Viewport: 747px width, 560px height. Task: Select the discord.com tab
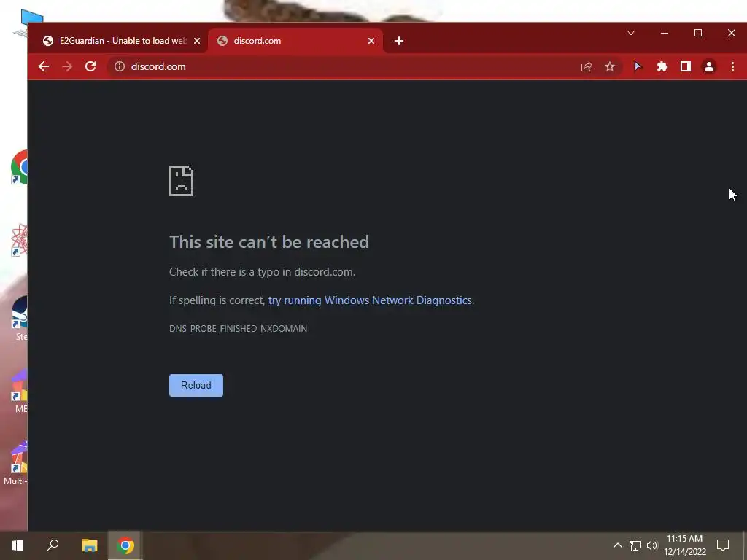coord(295,41)
